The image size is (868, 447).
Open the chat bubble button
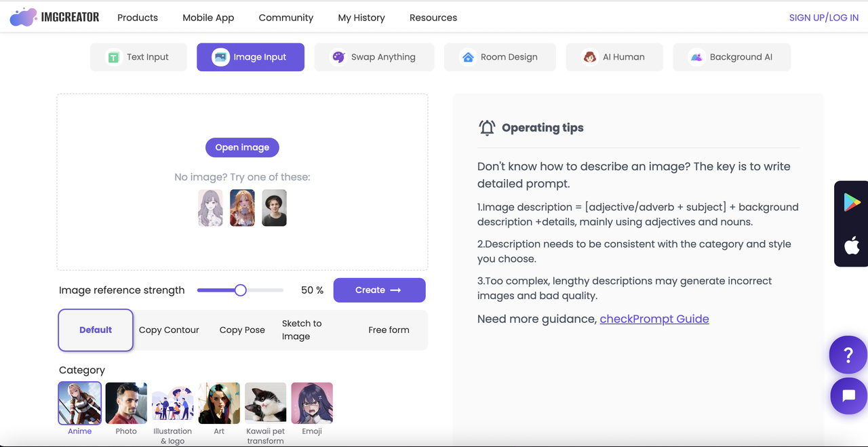[x=848, y=395]
